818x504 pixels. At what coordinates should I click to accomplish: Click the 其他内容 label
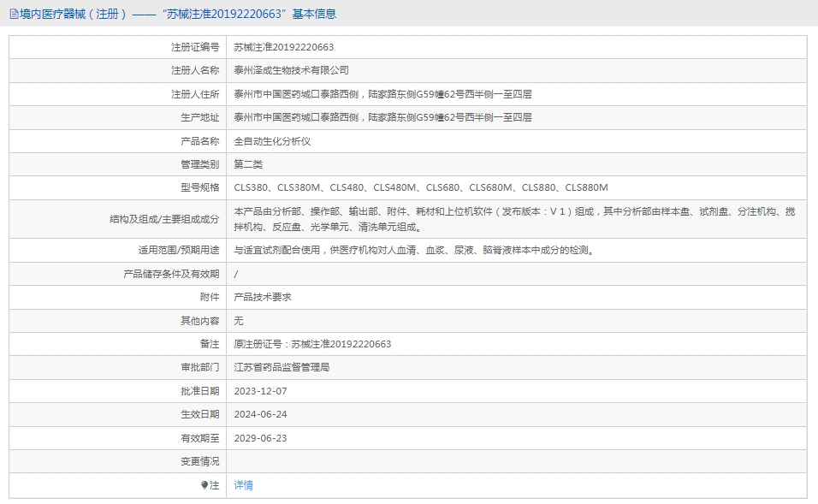click(200, 321)
